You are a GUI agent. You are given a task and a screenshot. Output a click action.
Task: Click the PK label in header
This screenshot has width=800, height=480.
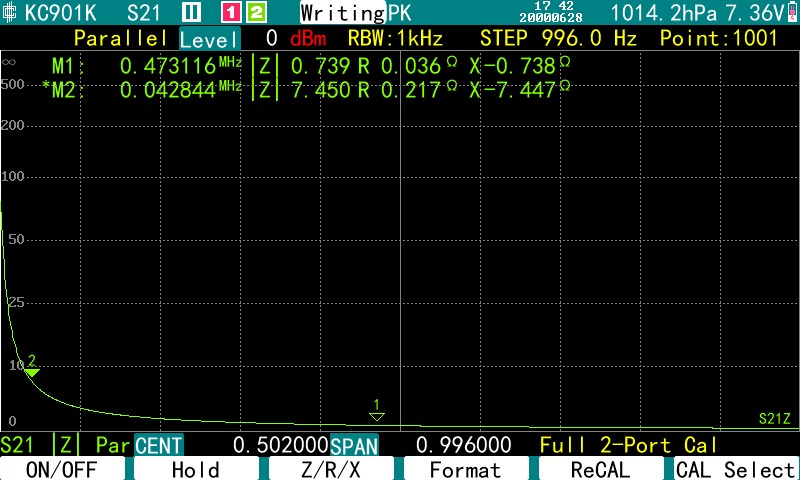(399, 12)
